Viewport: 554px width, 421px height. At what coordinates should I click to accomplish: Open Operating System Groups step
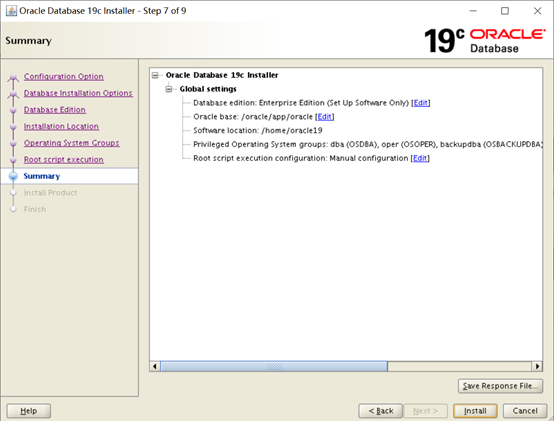[72, 143]
